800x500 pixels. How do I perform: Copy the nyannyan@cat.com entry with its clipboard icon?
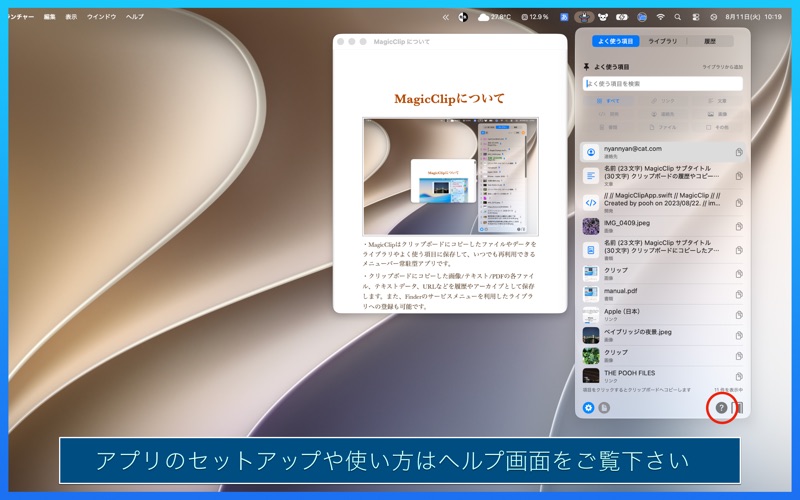[x=739, y=152]
